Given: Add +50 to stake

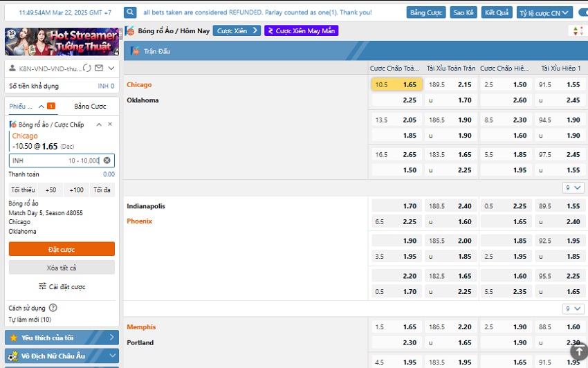Looking at the screenshot, I should [x=50, y=190].
